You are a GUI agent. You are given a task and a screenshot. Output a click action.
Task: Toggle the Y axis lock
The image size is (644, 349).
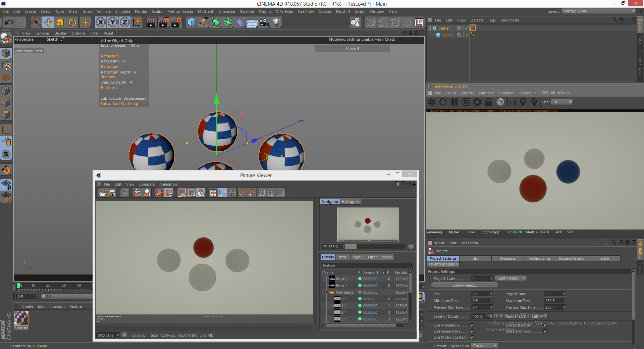point(113,22)
